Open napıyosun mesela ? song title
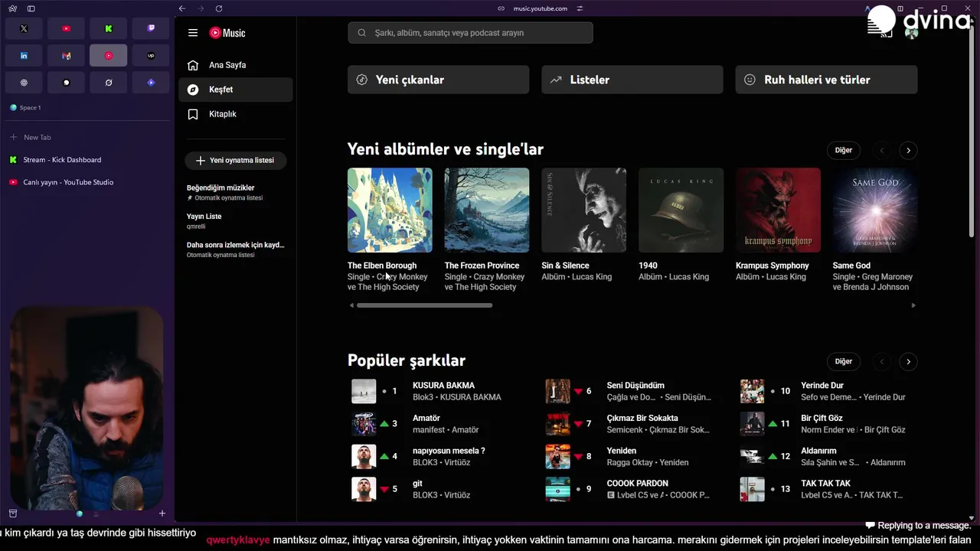Screen dimensions: 980x551 [x=449, y=451]
